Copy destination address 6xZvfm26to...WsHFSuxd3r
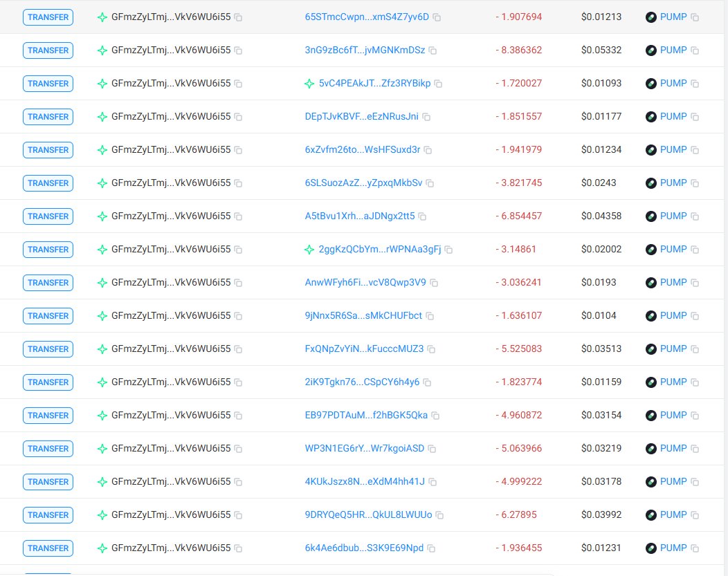Image resolution: width=728 pixels, height=576 pixels. click(x=428, y=150)
